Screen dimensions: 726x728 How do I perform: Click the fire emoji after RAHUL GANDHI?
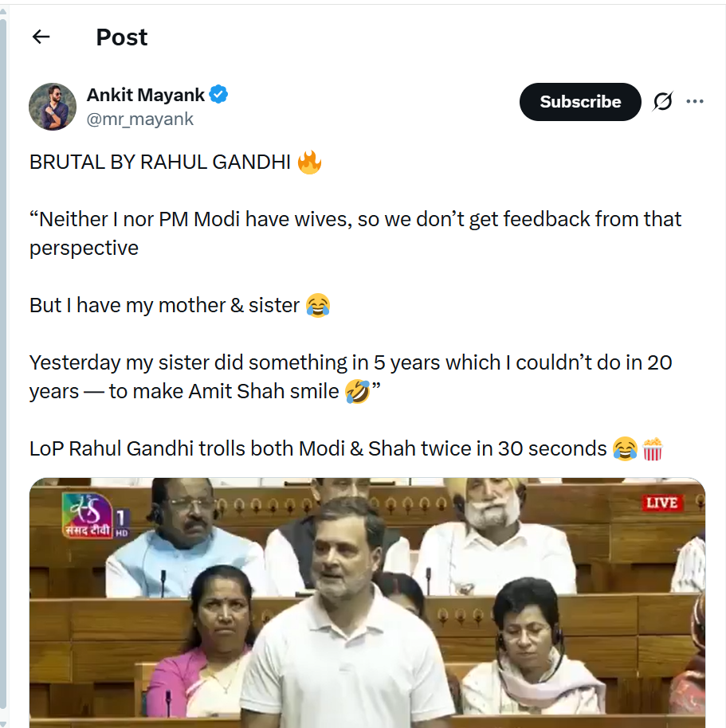click(309, 162)
